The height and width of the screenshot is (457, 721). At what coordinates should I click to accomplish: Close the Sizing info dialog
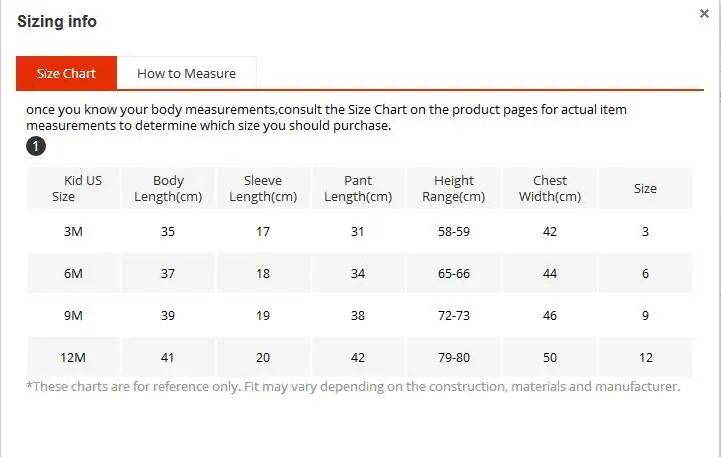tap(704, 14)
